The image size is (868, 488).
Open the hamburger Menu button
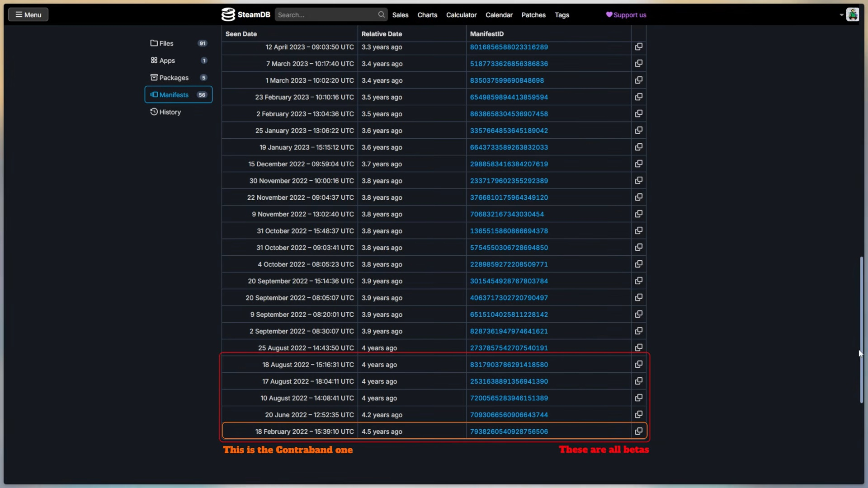(x=28, y=14)
